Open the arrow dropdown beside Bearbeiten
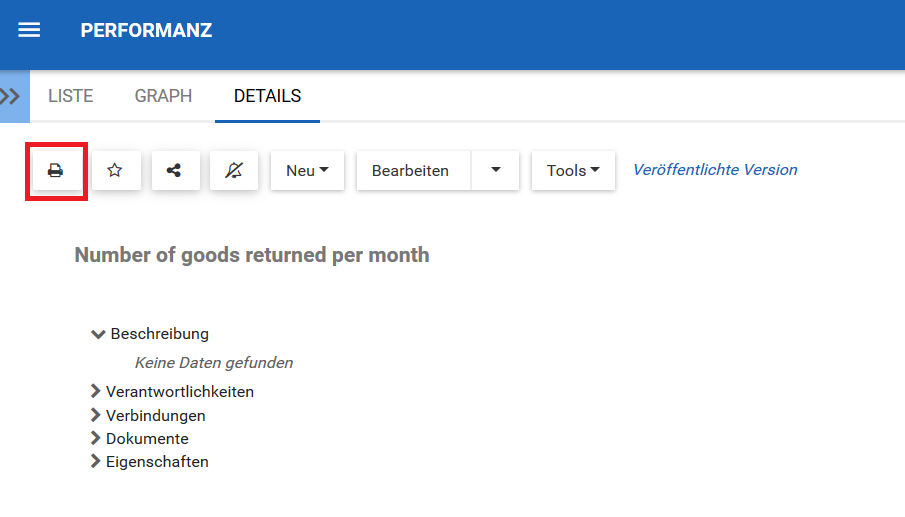Viewport: 905px width, 517px height. click(496, 171)
